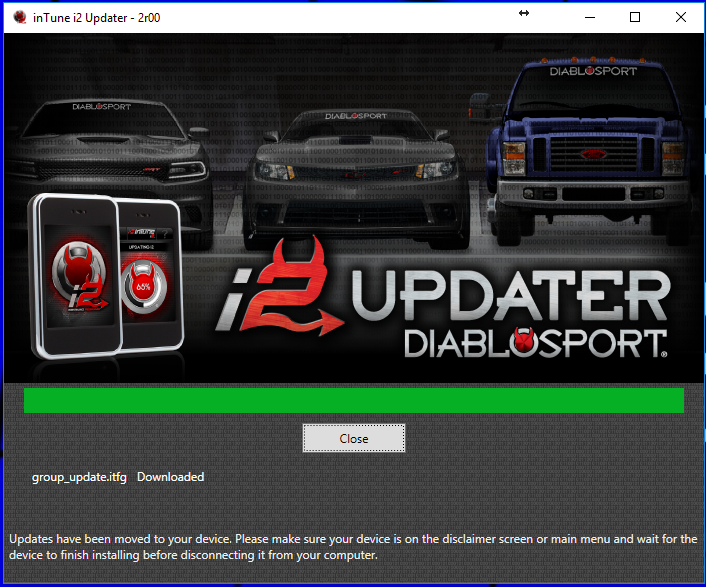The height and width of the screenshot is (587, 706).
Task: Maximize the inTune i2 Updater window
Action: (635, 18)
